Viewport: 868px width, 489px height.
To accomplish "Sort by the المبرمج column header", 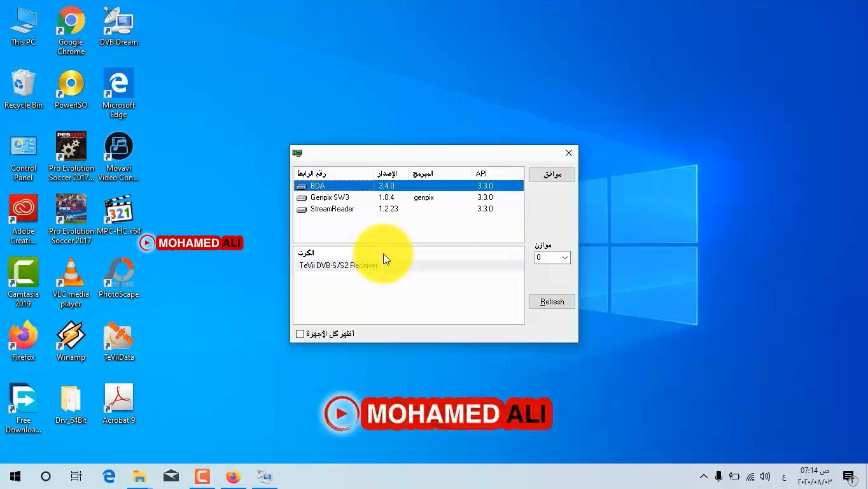I will 439,174.
